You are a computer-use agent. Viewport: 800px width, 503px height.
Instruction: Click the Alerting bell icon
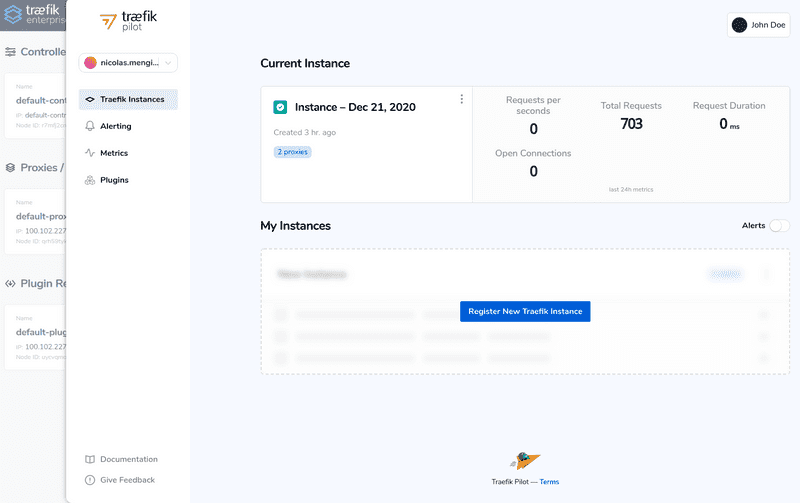pyautogui.click(x=90, y=126)
